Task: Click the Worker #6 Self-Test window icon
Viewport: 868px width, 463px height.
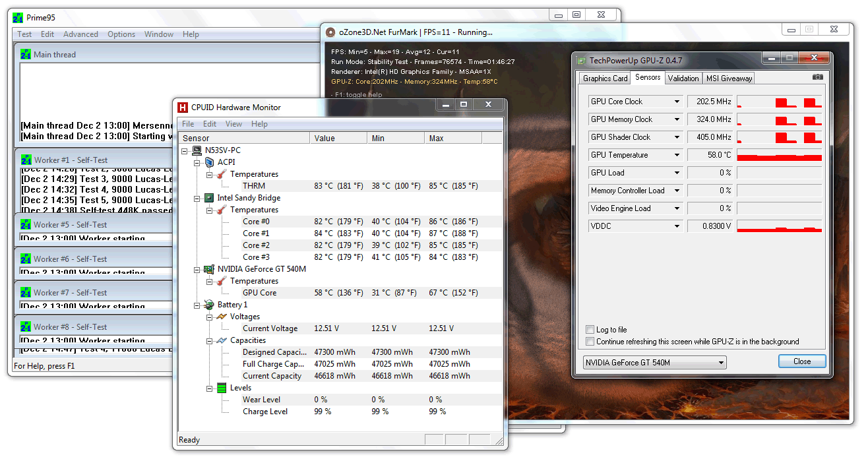Action: click(x=26, y=259)
